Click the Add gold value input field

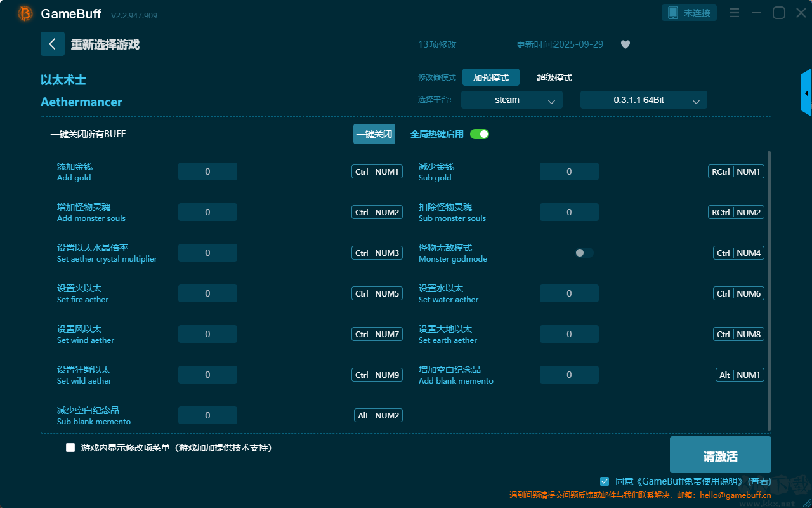point(207,171)
